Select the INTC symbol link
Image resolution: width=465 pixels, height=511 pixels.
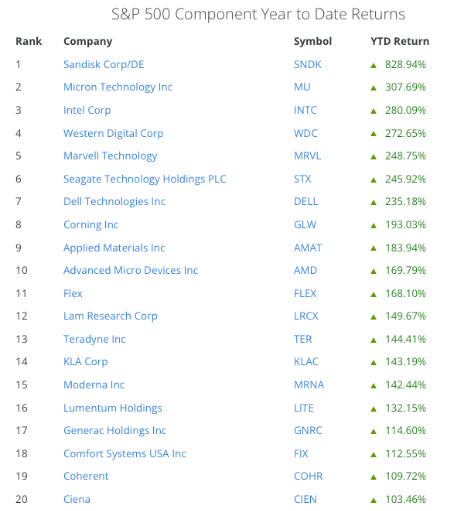(x=305, y=110)
